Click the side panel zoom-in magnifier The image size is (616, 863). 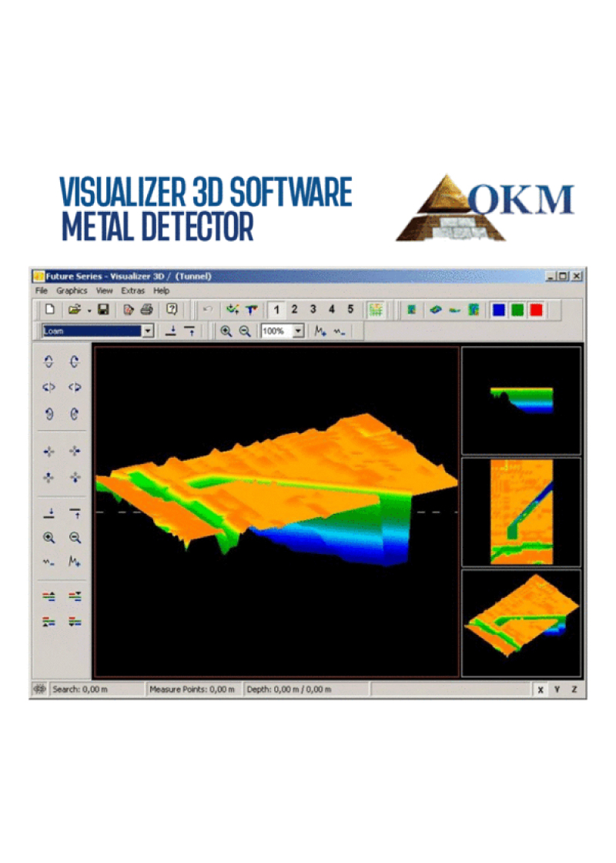tap(49, 538)
